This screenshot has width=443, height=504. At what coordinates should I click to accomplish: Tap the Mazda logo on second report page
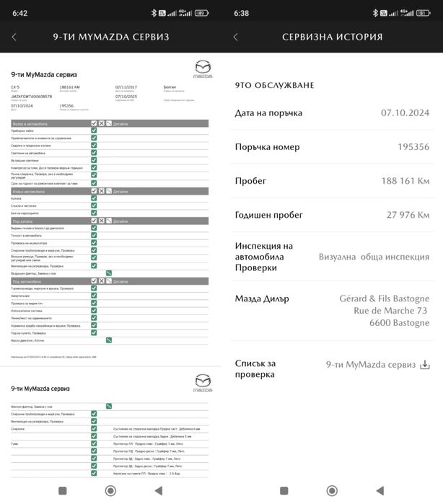pos(203,384)
